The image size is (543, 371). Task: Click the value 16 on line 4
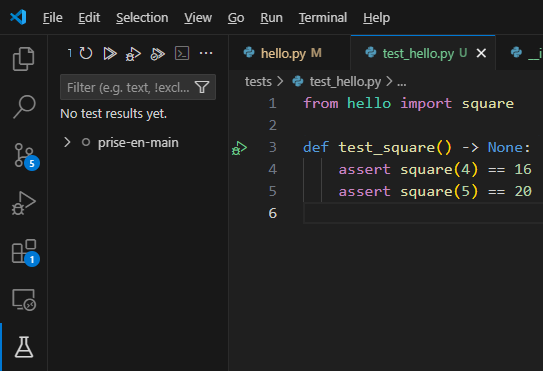(x=523, y=169)
